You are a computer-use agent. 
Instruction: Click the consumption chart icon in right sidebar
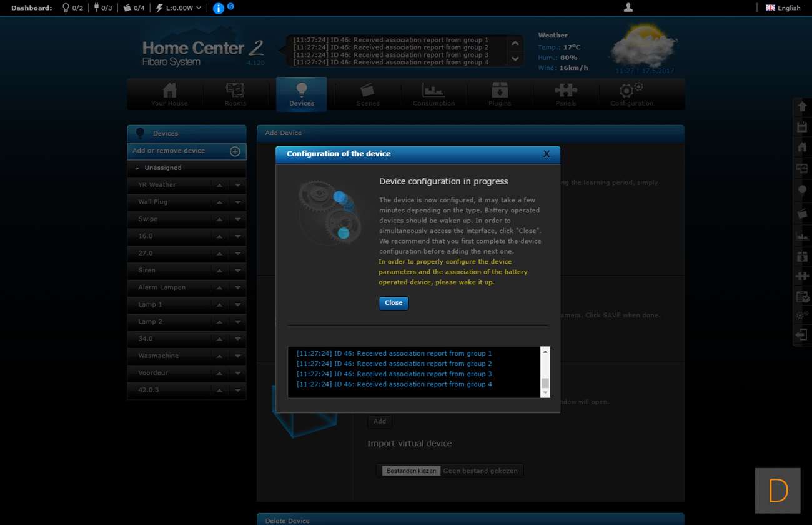(802, 236)
